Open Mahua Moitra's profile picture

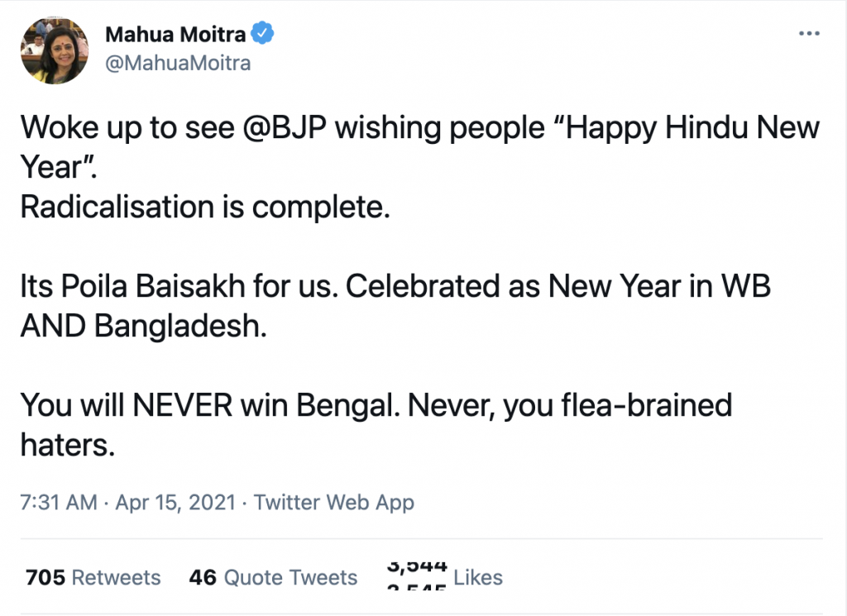pyautogui.click(x=54, y=50)
